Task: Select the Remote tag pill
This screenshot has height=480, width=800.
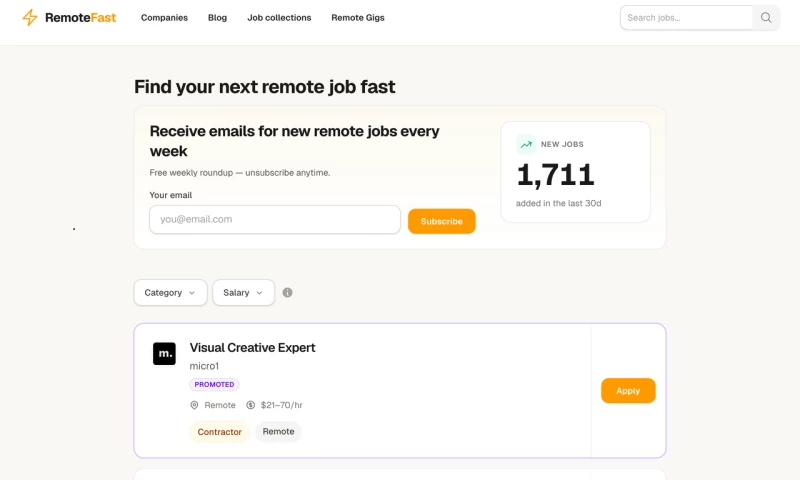Action: pos(279,432)
